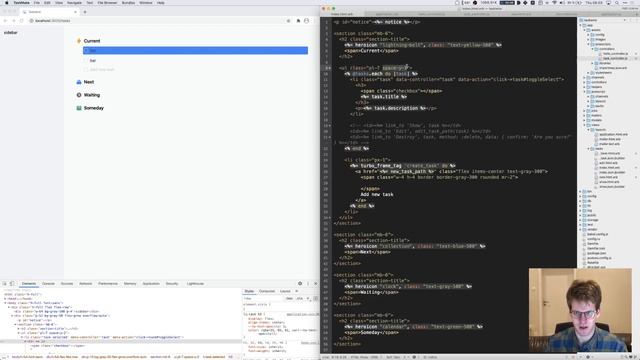Toggle .cls class editor in Styles
This screenshot has width=640, height=360.
click(300, 298)
